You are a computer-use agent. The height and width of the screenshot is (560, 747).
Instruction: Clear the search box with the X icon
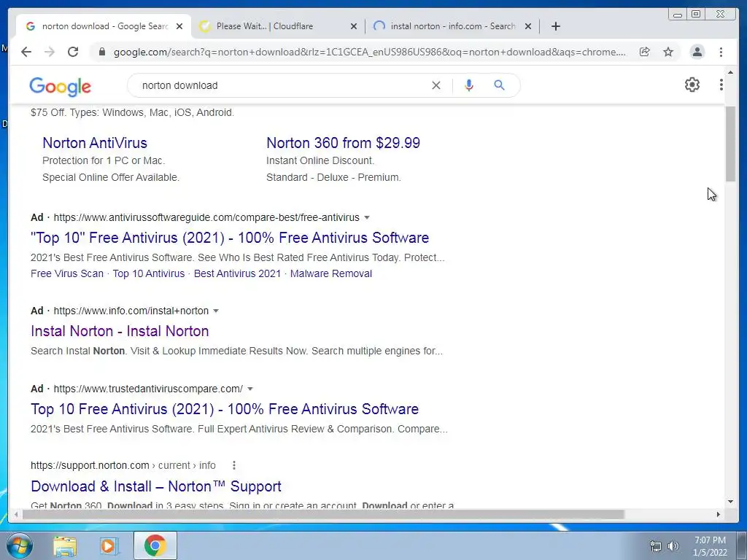click(x=436, y=85)
